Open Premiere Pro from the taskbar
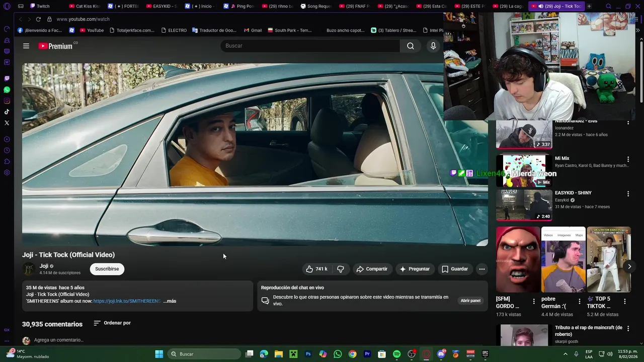Viewport: 644px width, 362px height. click(x=367, y=354)
